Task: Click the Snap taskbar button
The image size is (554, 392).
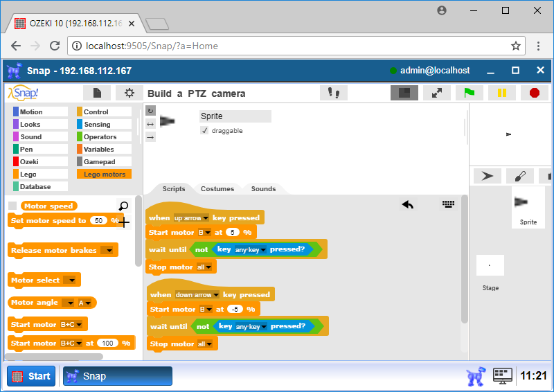Action: click(118, 376)
